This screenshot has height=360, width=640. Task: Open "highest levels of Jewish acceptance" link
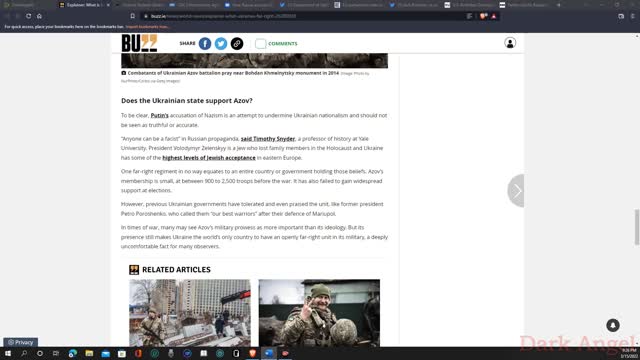209,158
